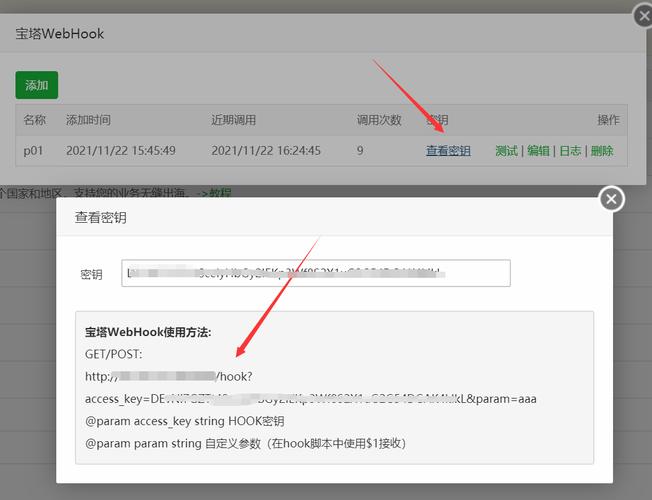Image resolution: width=652 pixels, height=500 pixels.
Task: Click the 密钥 input field
Action: pyautogui.click(x=316, y=273)
